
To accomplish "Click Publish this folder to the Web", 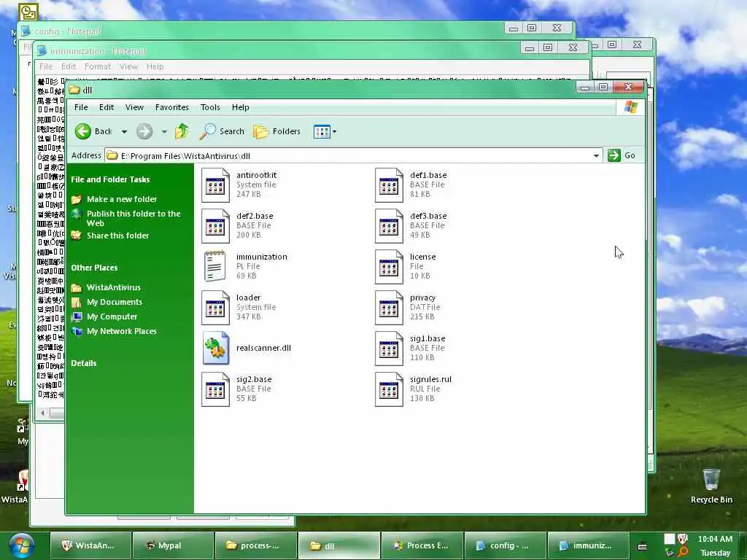I will coord(133,218).
